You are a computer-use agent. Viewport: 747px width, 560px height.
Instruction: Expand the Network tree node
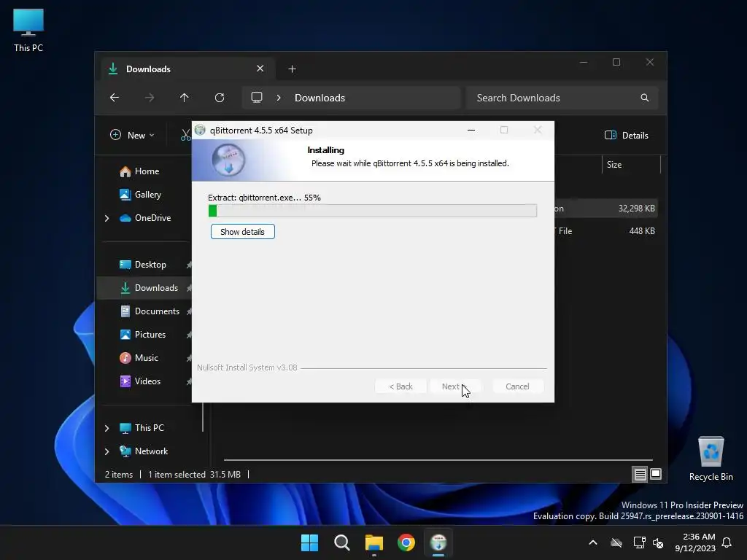coord(107,451)
